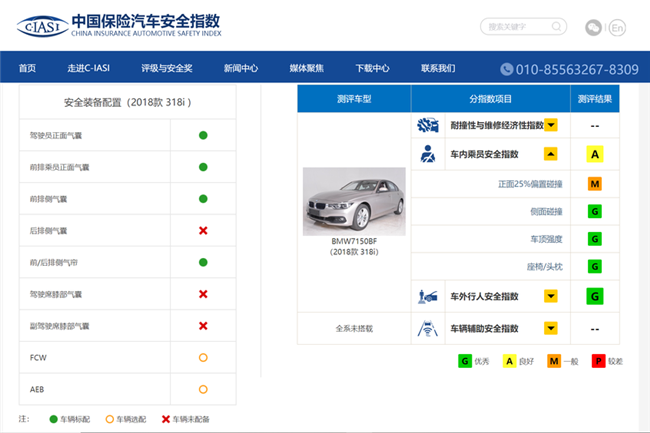Click the green dot for 前排侧气囊
This screenshot has width=650, height=433.
tap(203, 199)
